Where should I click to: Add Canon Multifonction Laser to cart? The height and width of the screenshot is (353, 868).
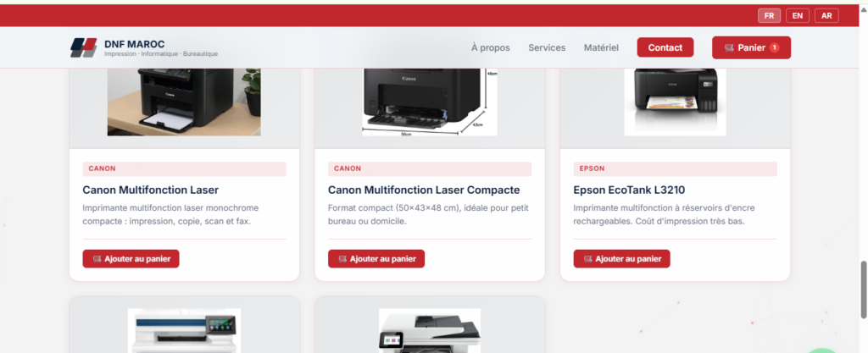point(131,258)
